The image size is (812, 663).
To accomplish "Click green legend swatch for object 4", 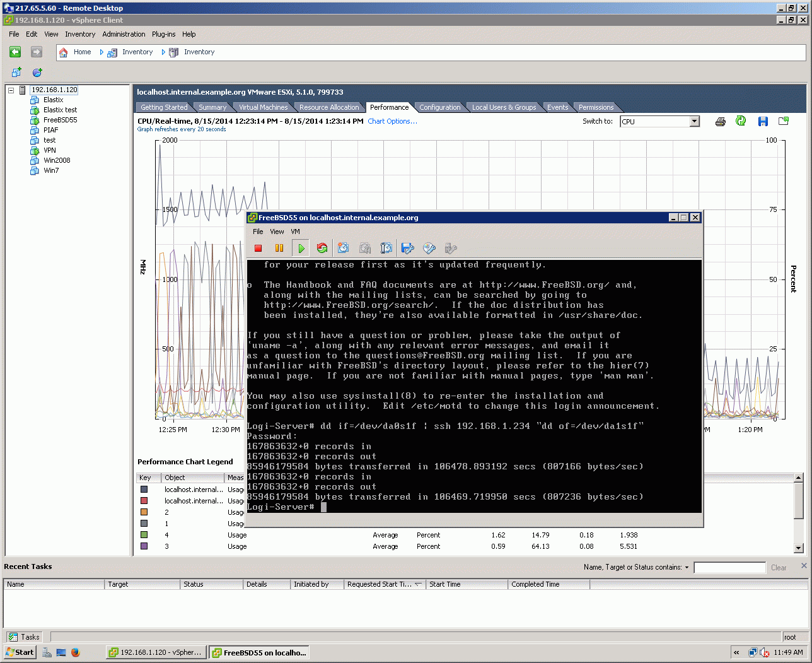I will point(144,534).
